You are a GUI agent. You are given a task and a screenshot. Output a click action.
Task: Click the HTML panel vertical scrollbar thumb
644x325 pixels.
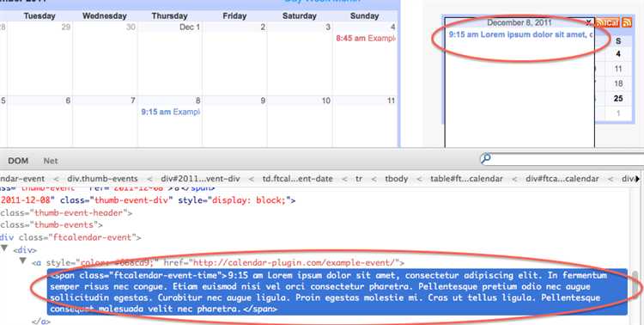point(636,283)
